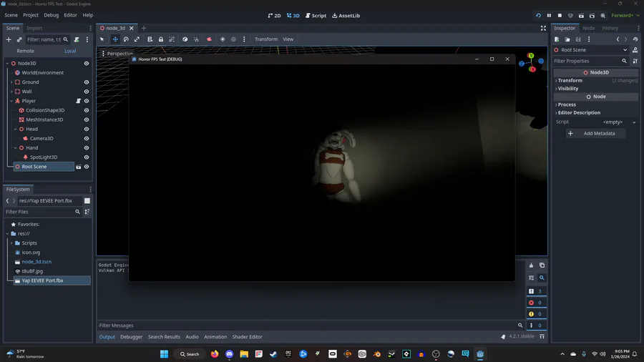Activate the Move Mode tool

115,39
